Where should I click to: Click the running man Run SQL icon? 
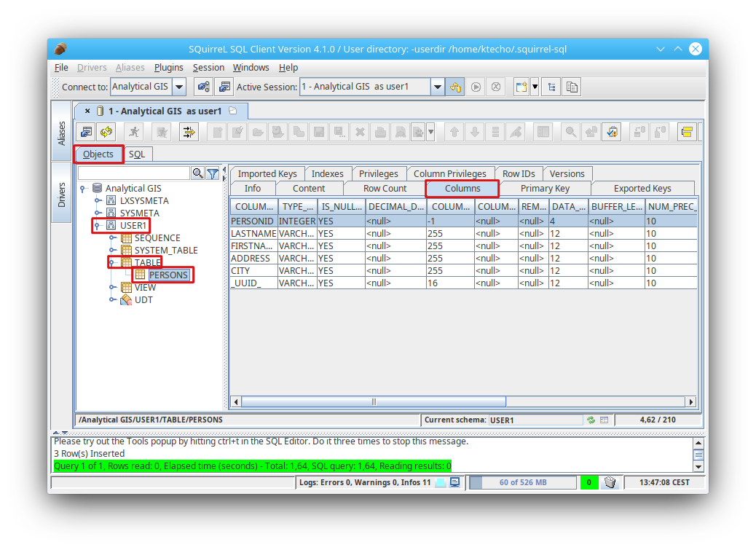tap(135, 132)
